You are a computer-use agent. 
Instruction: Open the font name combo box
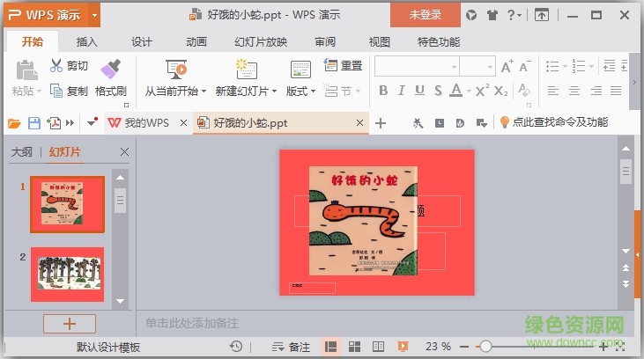pyautogui.click(x=416, y=66)
